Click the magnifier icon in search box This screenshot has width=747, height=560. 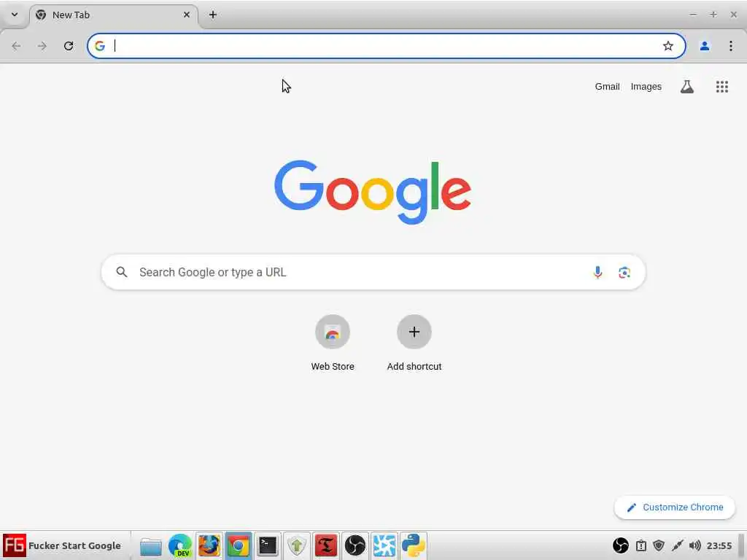[122, 272]
